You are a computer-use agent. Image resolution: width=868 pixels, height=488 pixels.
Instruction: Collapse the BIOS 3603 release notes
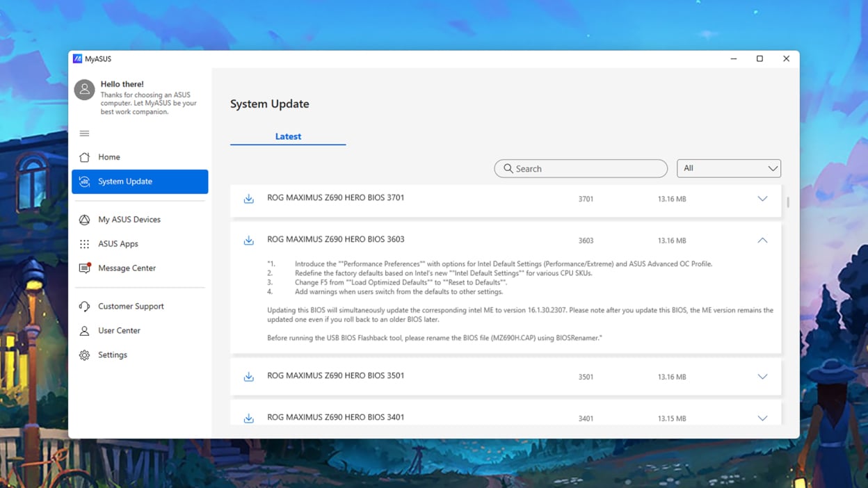pyautogui.click(x=762, y=240)
